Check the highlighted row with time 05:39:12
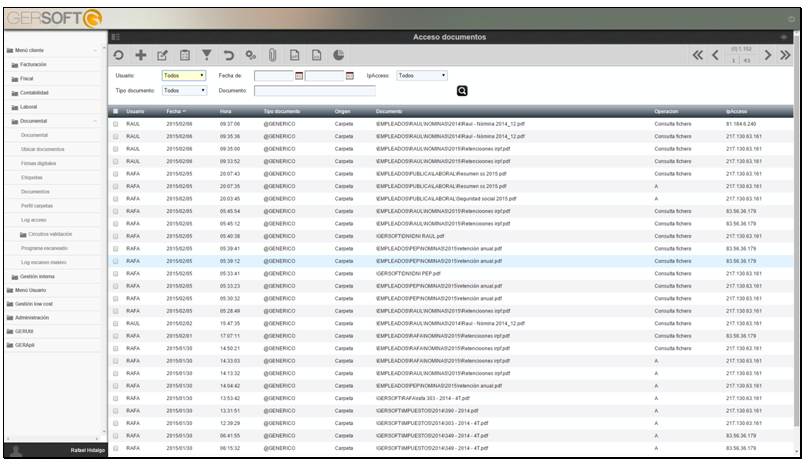803x460 pixels. tap(116, 261)
